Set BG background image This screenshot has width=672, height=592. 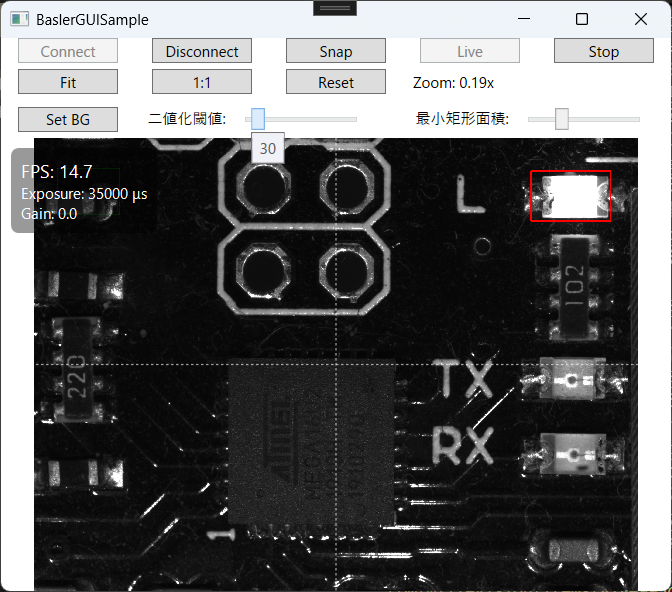[68, 119]
